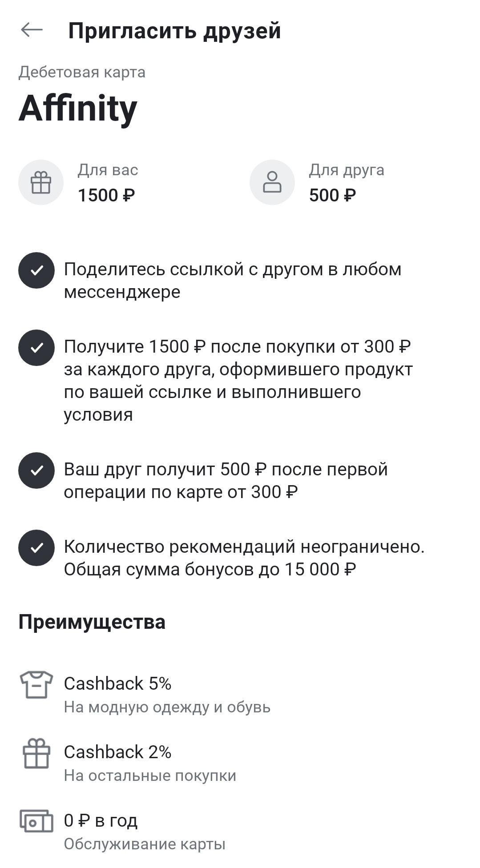This screenshot has width=480, height=868.
Task: Tap the banknote icon for card service fee
Action: pyautogui.click(x=36, y=821)
